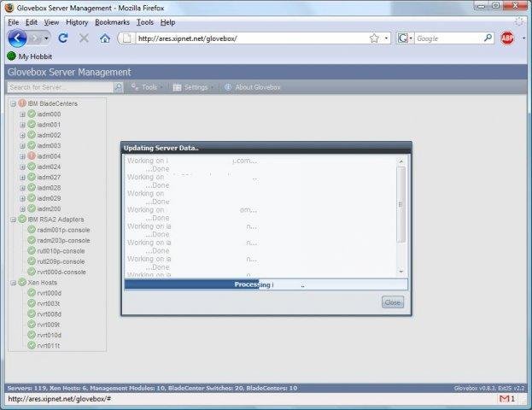Click log scrollbar up arrow
This screenshot has height=410, width=532.
[x=401, y=161]
